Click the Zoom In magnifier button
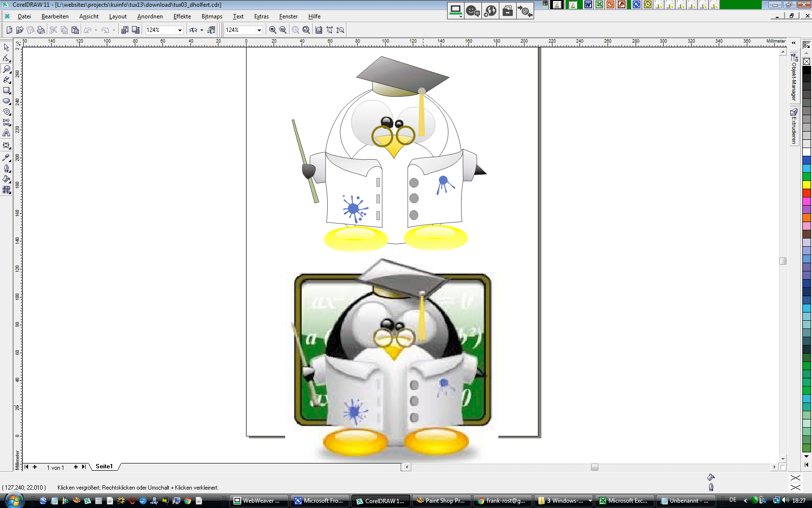The width and height of the screenshot is (812, 508). point(273,30)
